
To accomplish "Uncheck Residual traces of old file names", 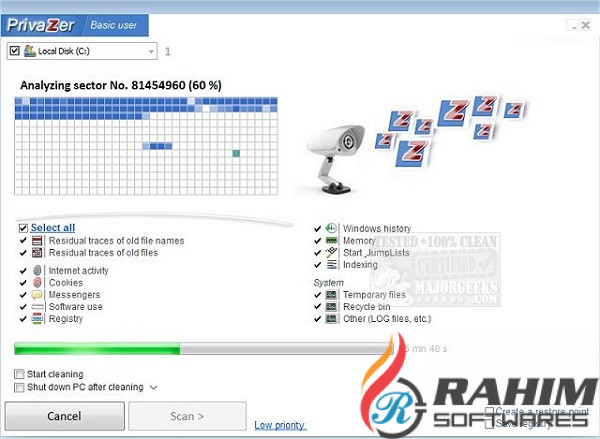I will [23, 241].
